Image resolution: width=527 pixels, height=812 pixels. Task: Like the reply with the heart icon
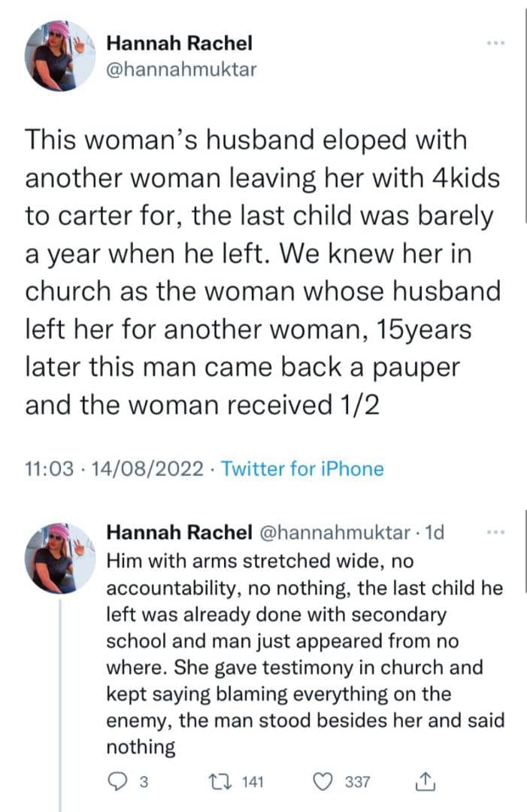click(x=326, y=782)
